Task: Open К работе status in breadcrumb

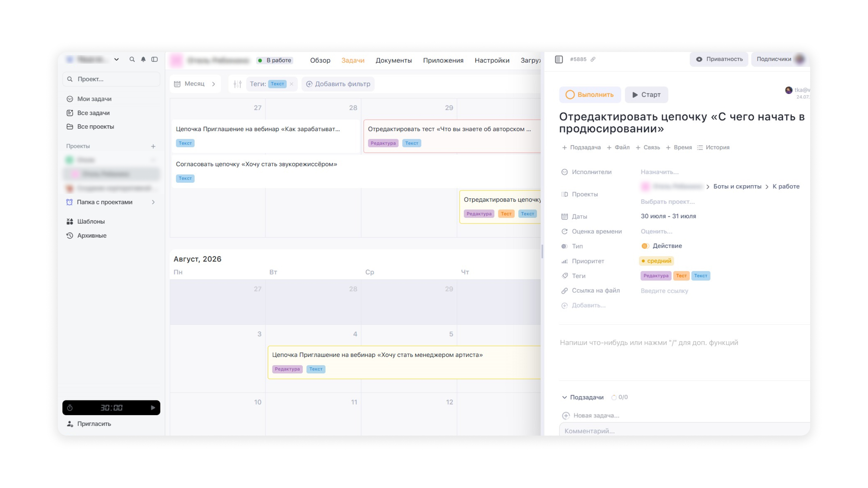Action: coord(786,186)
